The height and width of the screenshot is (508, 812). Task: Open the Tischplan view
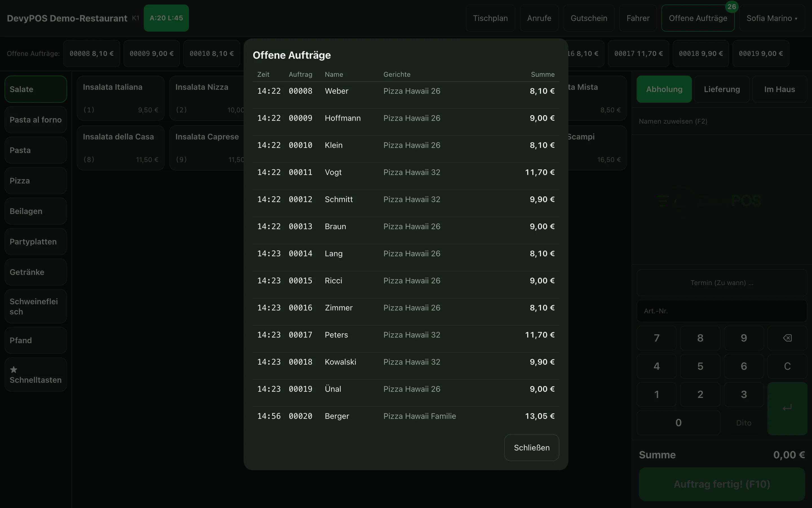click(490, 18)
